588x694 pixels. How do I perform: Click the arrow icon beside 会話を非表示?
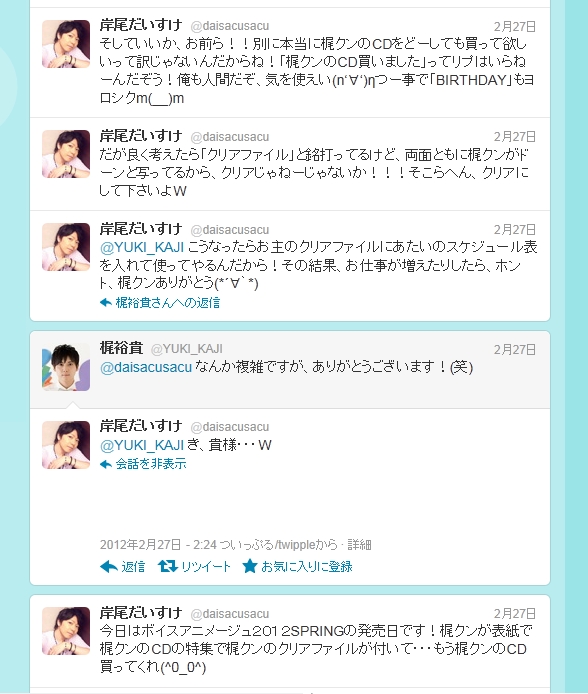click(106, 464)
